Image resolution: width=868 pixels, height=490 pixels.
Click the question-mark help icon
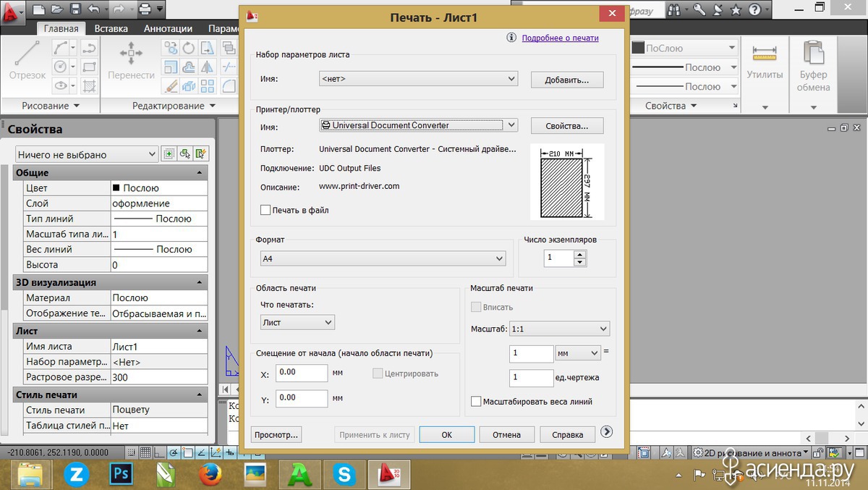[754, 10]
